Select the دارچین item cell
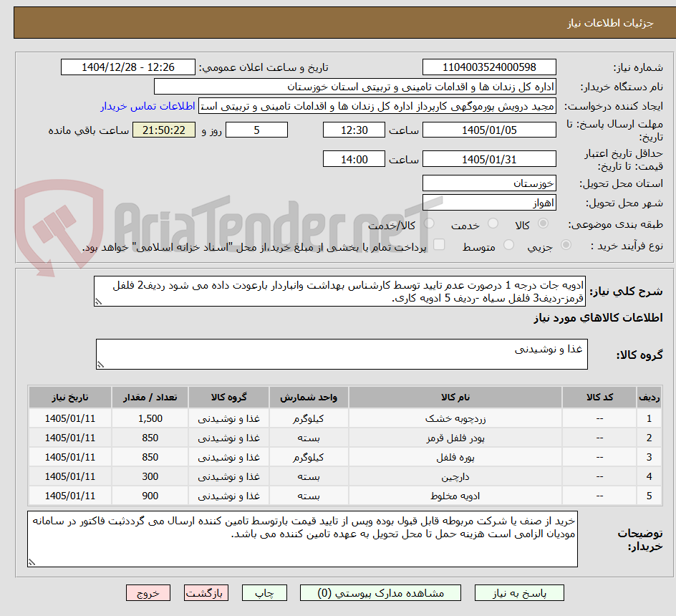Image resolution: width=676 pixels, height=616 pixels. point(455,476)
